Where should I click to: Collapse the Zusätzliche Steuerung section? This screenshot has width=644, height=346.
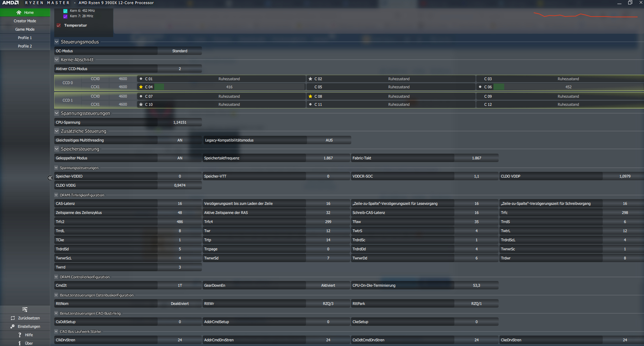57,131
